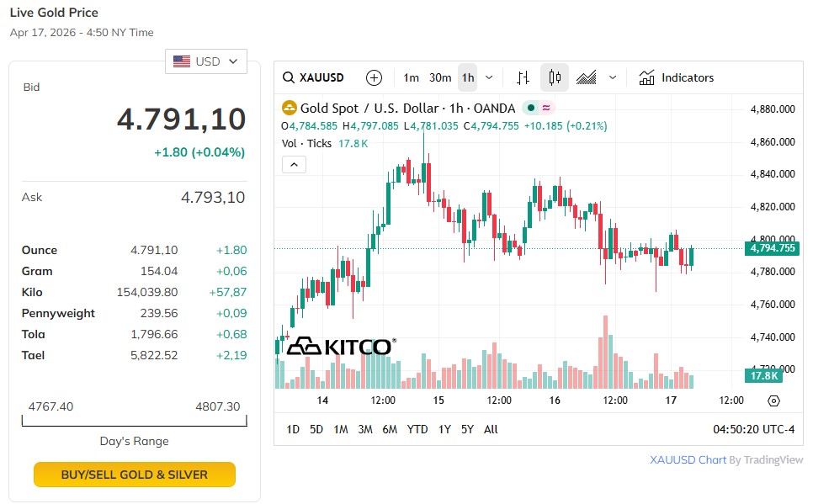This screenshot has height=504, width=813.
Task: Switch to the 1m interval
Action: 411,77
